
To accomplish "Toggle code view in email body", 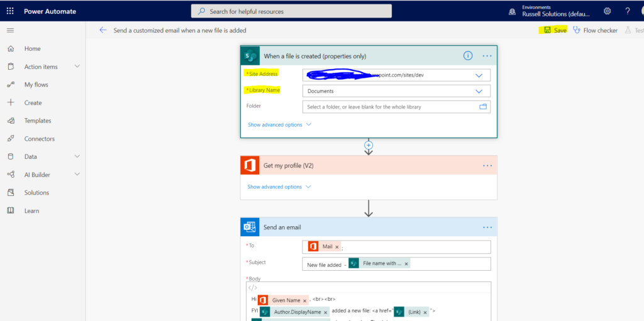I will (x=253, y=287).
